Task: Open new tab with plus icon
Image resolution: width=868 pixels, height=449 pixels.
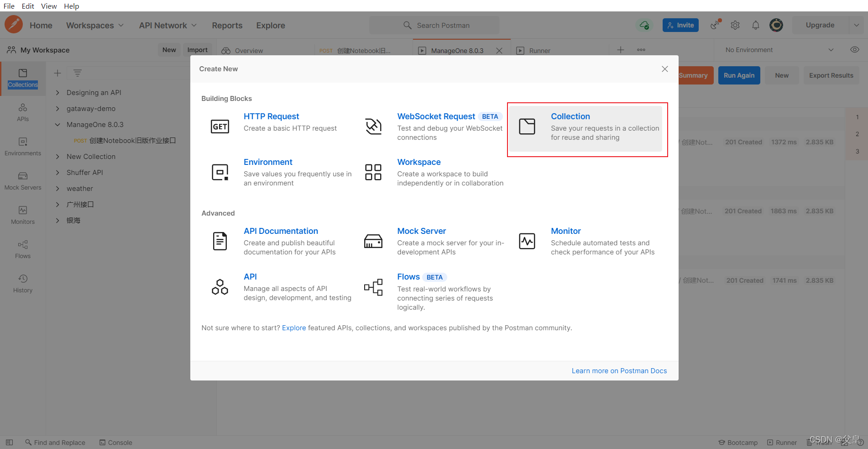Action: coord(621,50)
